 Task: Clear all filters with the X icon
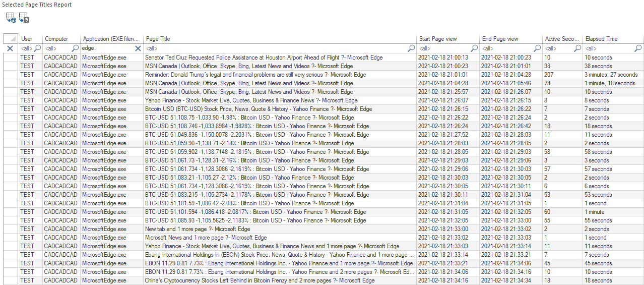tap(10, 48)
